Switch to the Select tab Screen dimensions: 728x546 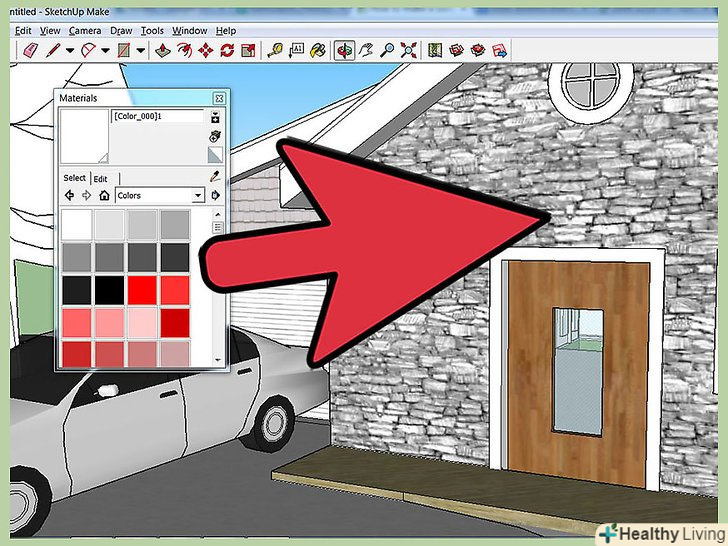click(x=74, y=178)
